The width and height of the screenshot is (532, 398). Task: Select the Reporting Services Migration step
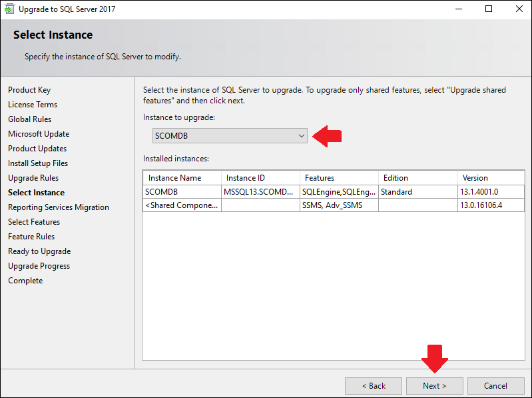point(59,207)
